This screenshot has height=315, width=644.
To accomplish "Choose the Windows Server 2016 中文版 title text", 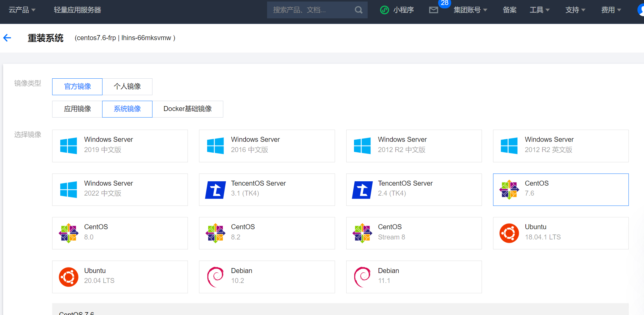I will [255, 139].
